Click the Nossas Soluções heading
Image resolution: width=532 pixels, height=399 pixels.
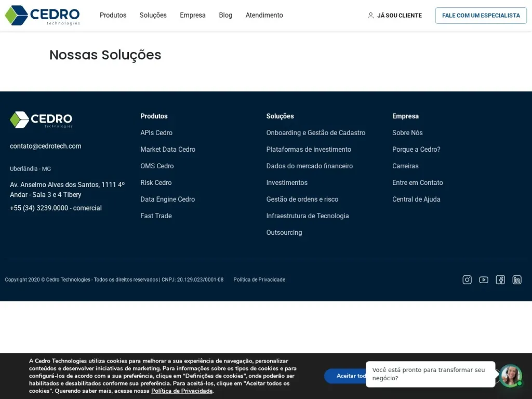[105, 55]
